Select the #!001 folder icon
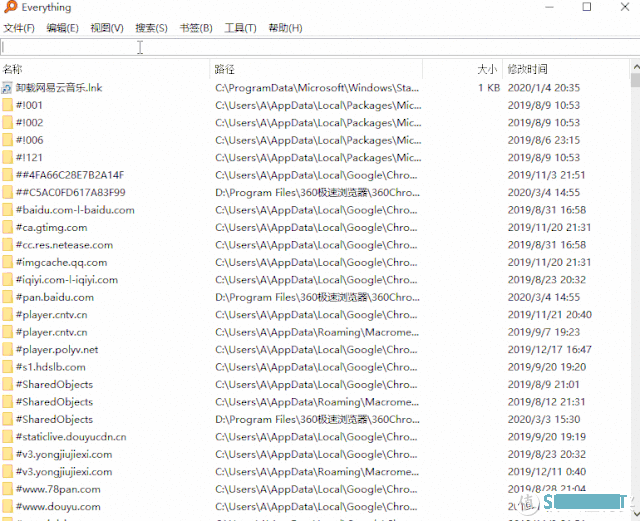 [7, 105]
